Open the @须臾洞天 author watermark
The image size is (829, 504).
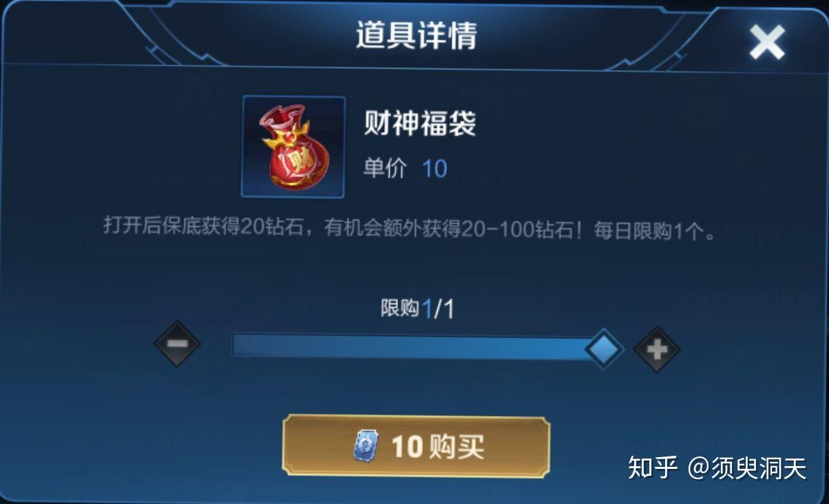point(748,469)
